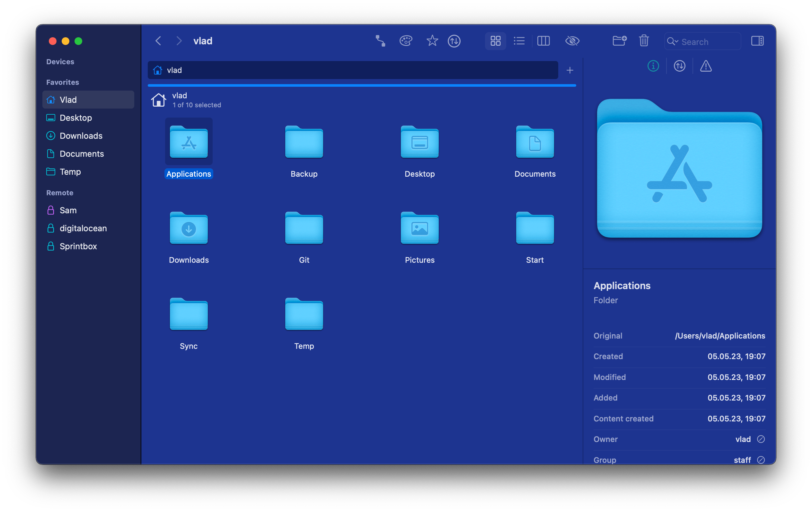Change owner via vlad edit icon

761,439
